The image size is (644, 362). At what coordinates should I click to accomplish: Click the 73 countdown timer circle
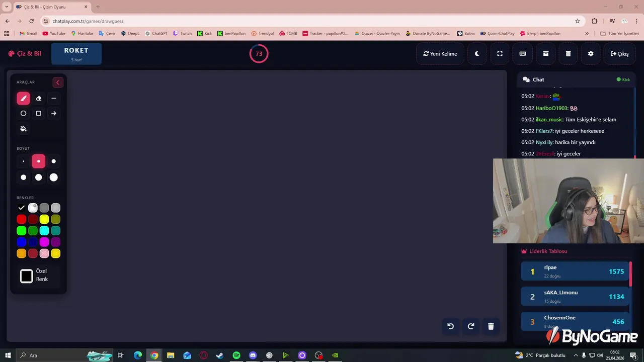(x=259, y=54)
